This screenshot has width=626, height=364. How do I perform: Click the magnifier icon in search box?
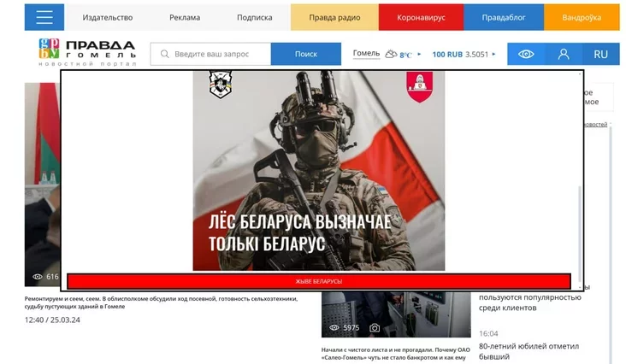tap(164, 54)
